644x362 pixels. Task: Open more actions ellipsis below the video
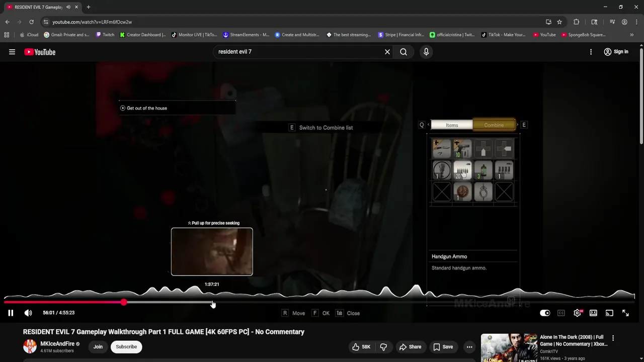pyautogui.click(x=469, y=347)
